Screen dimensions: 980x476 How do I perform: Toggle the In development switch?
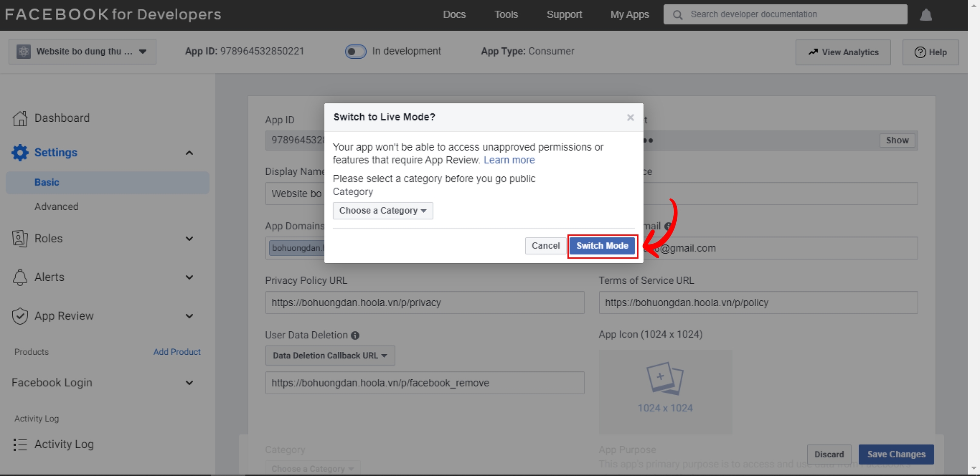pos(355,51)
